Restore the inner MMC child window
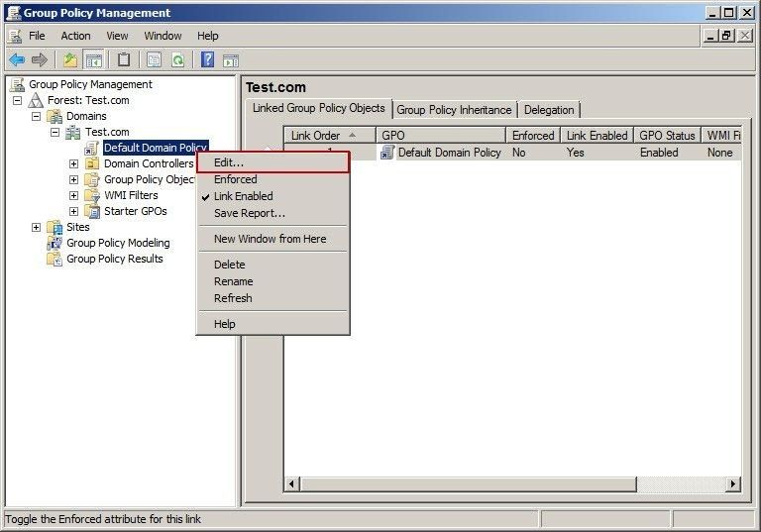 [x=726, y=36]
